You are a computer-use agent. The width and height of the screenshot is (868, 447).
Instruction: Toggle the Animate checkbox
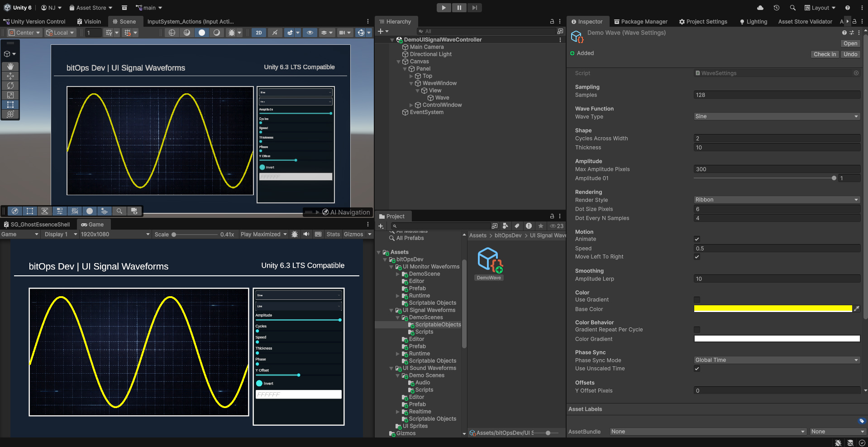[697, 239]
